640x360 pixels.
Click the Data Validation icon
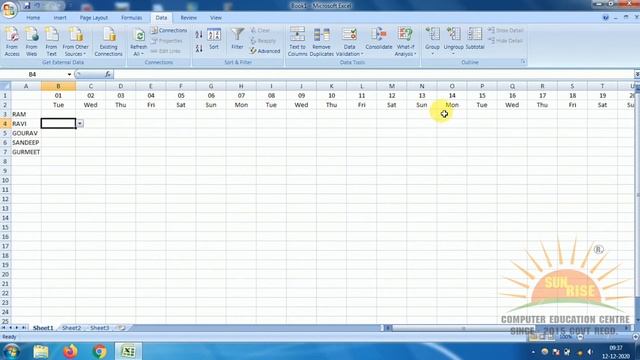pos(349,42)
